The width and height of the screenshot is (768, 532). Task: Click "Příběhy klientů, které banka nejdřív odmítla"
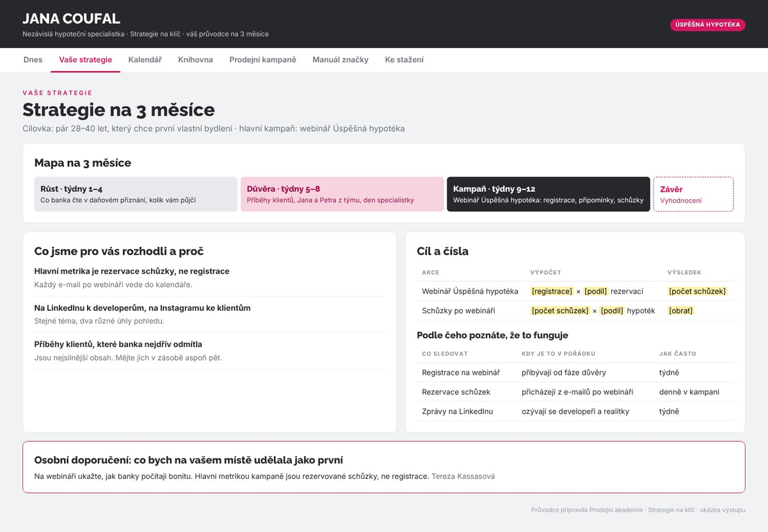coord(118,345)
